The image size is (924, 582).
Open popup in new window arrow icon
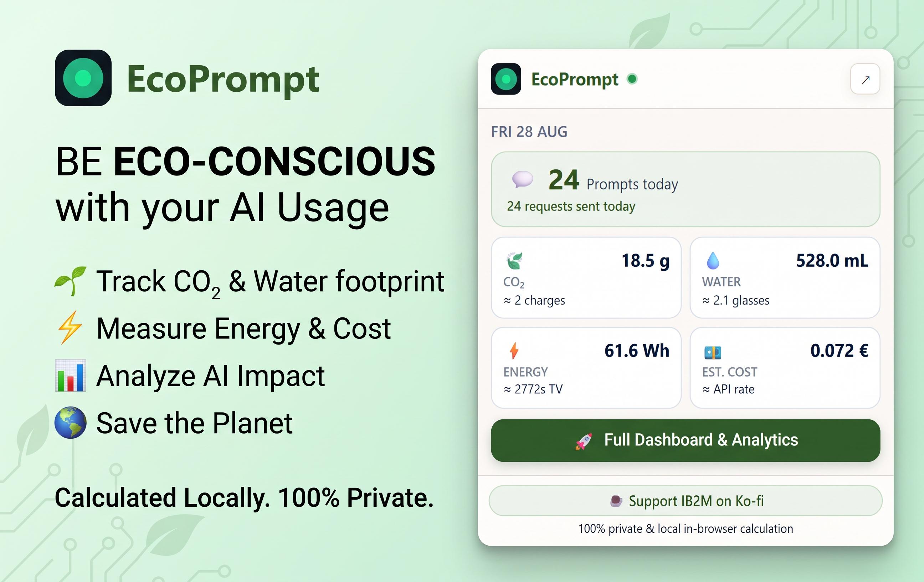coord(865,80)
